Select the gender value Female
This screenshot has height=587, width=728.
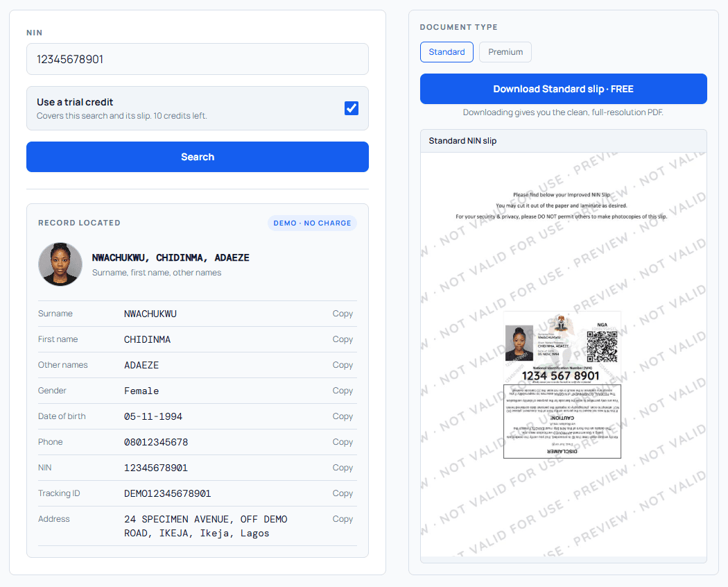[x=141, y=391]
